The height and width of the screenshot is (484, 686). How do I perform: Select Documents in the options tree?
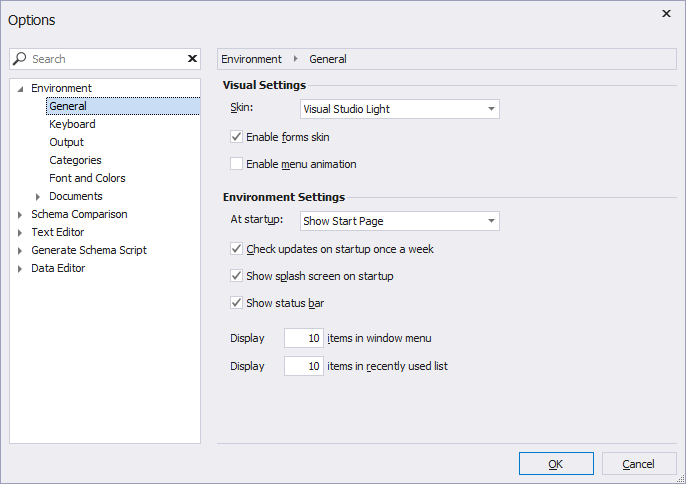(76, 196)
